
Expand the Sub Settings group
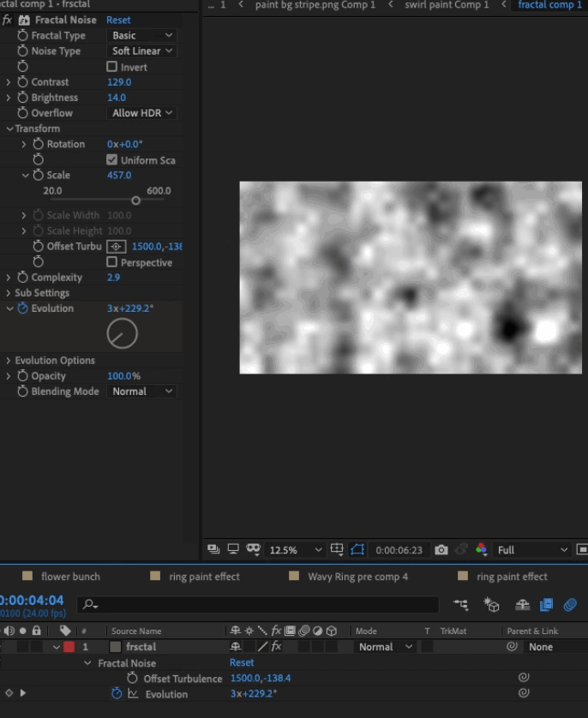(9, 293)
